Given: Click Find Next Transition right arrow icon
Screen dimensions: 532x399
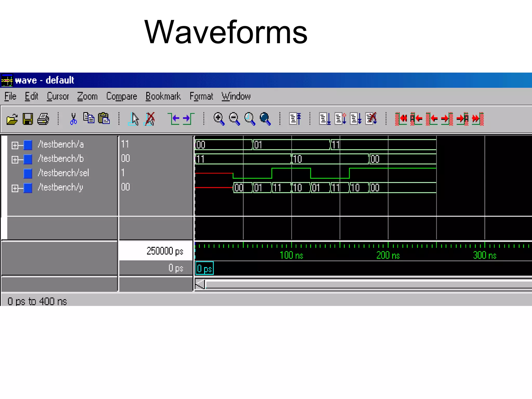Looking at the screenshot, I should (x=189, y=119).
